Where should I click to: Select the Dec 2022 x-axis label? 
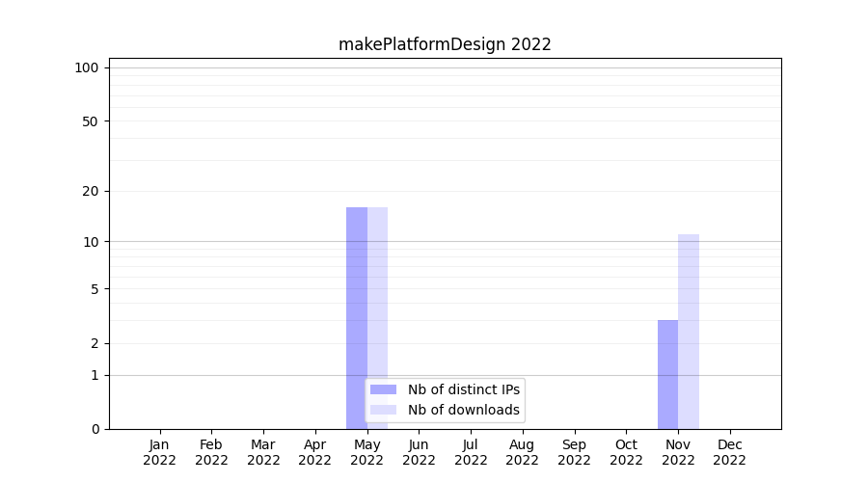[729, 452]
